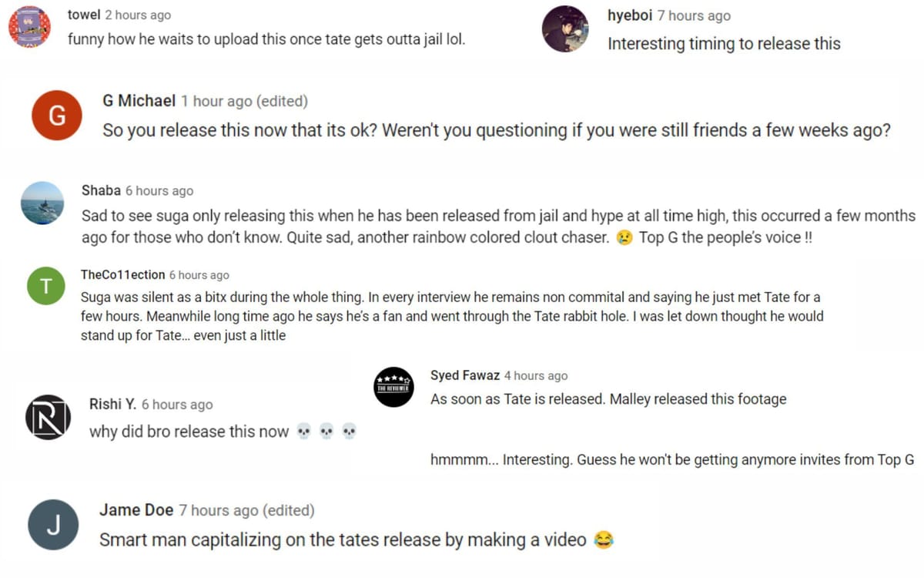The image size is (924, 578).
Task: Click towel's profile avatar
Action: [29, 27]
